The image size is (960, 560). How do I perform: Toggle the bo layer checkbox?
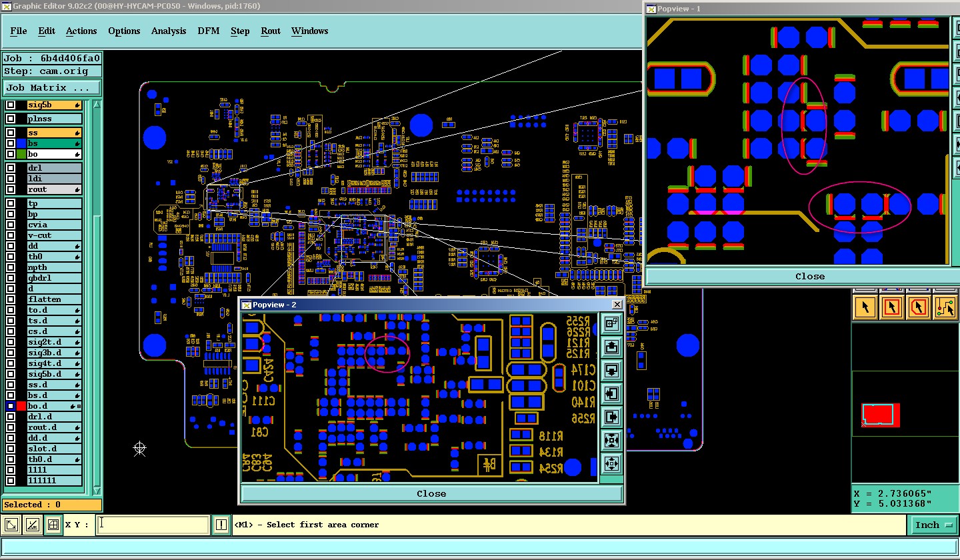tap(11, 154)
